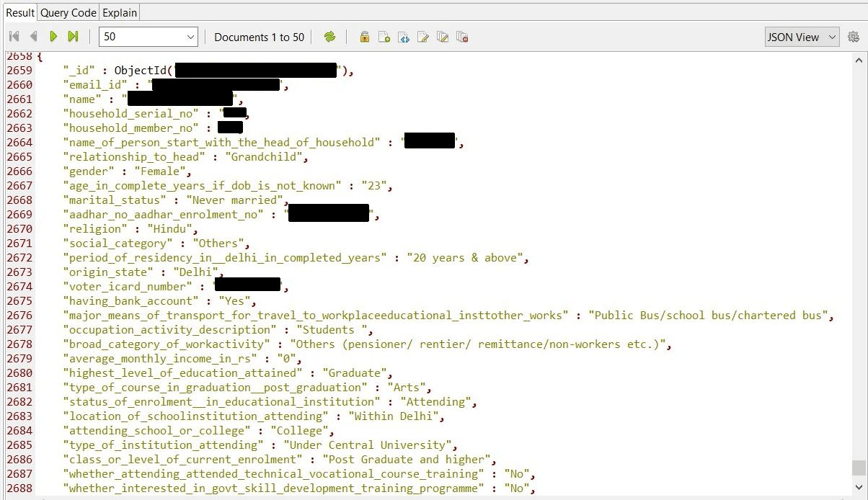Go to the previous page of documents
Image resolution: width=868 pixels, height=500 pixels.
point(33,37)
